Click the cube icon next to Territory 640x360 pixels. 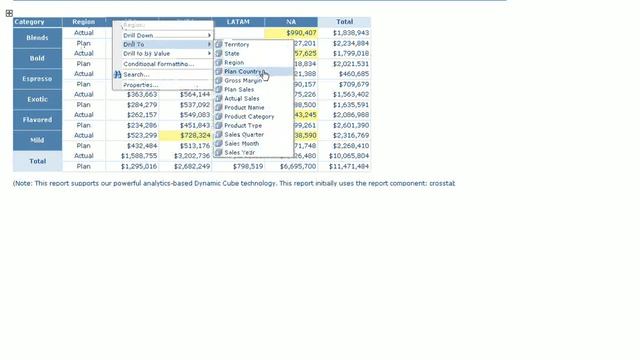pyautogui.click(x=219, y=44)
